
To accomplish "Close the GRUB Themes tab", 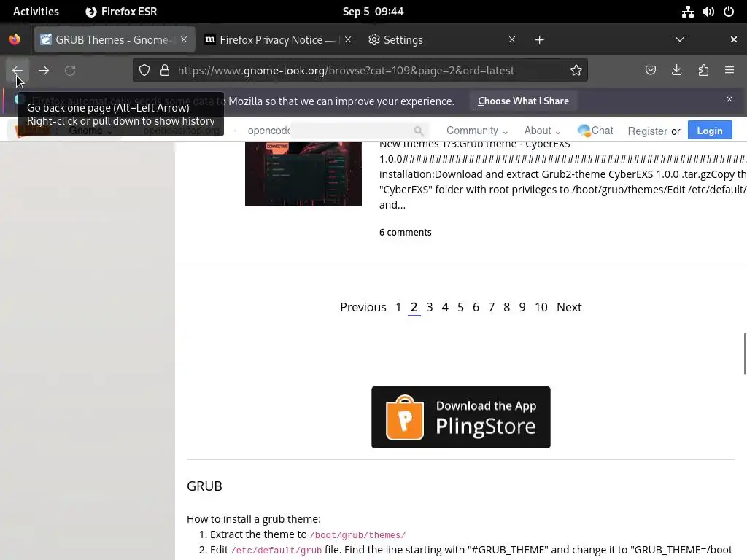I will [184, 39].
